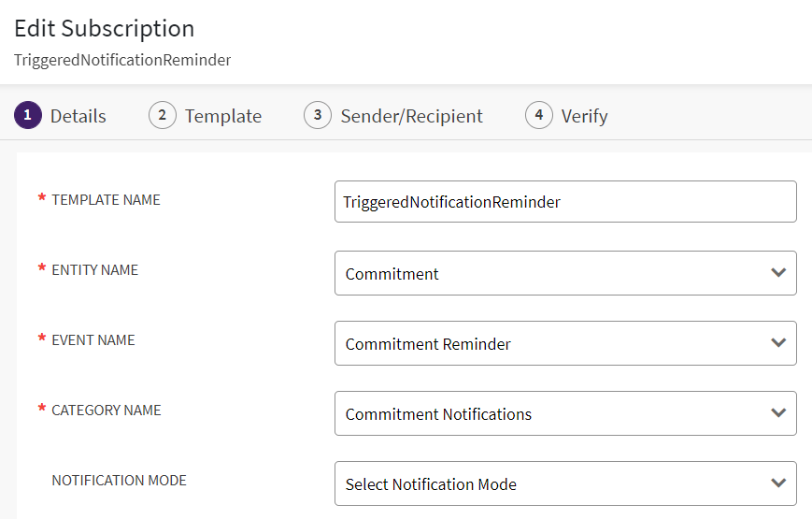
Task: Click the Notification Mode chevron arrow
Action: 777,483
